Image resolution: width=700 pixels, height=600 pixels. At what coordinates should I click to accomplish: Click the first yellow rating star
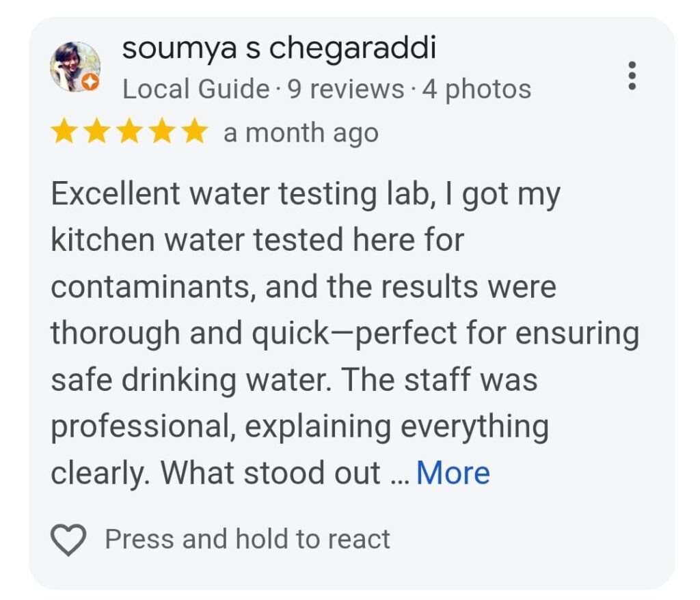64,132
